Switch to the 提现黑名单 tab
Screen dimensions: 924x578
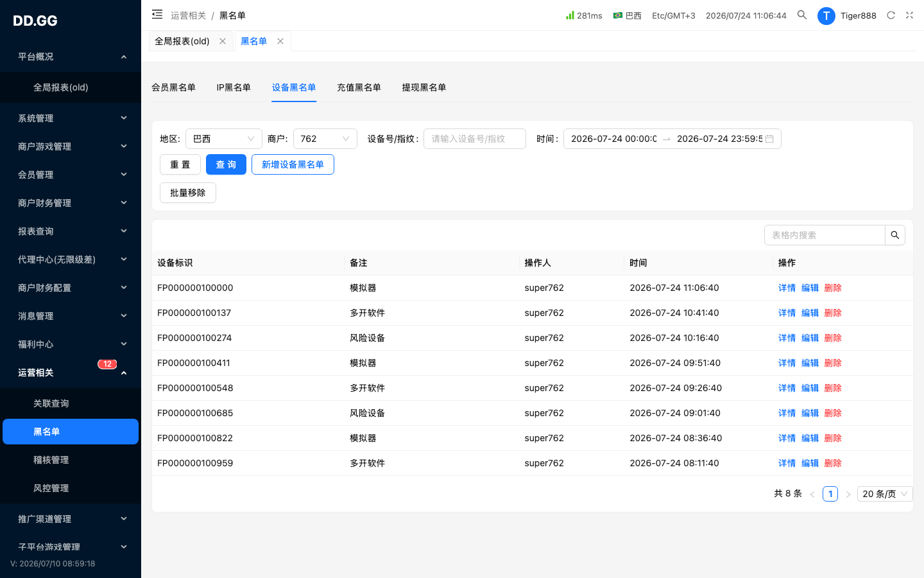(424, 87)
